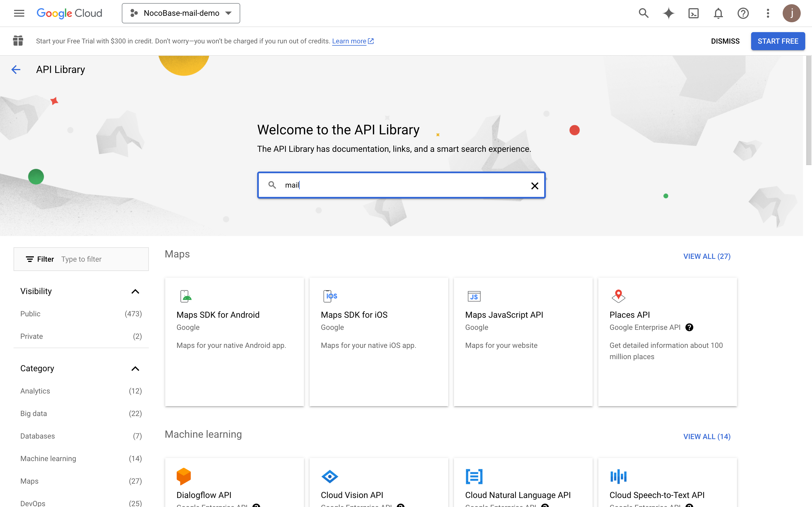This screenshot has height=507, width=812.
Task: Open the NocoBase-mail-demo project selector
Action: click(x=181, y=13)
